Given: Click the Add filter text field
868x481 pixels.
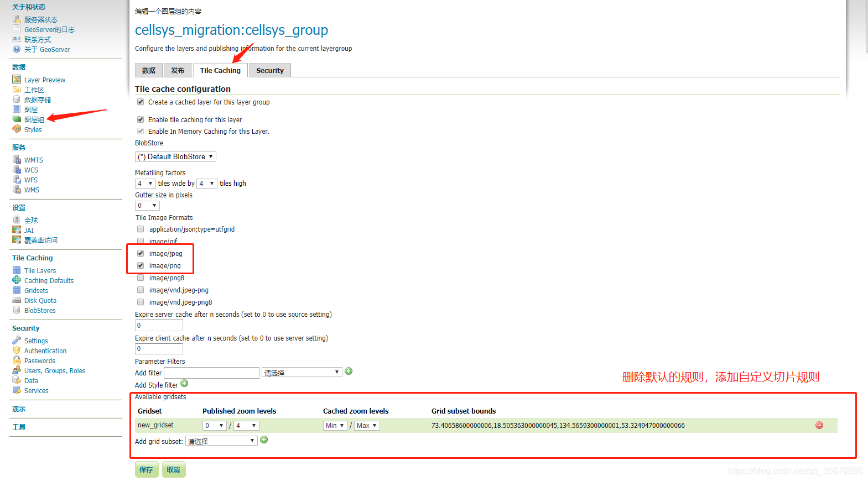Looking at the screenshot, I should tap(211, 373).
